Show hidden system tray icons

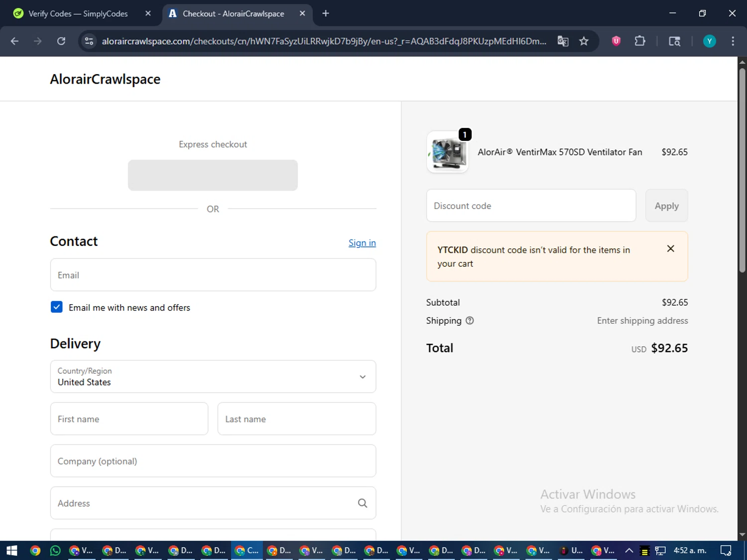coord(629,551)
